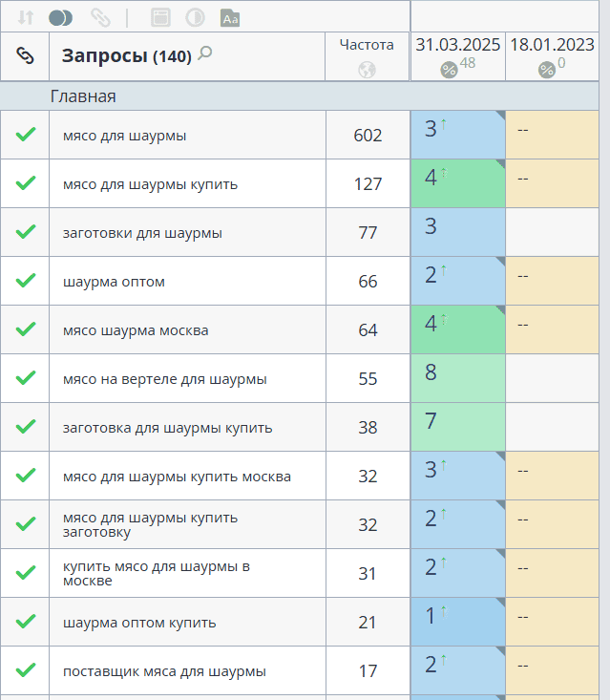The width and height of the screenshot is (610, 700).
Task: Click percent icon under 31.03.2025 date
Action: click(449, 69)
